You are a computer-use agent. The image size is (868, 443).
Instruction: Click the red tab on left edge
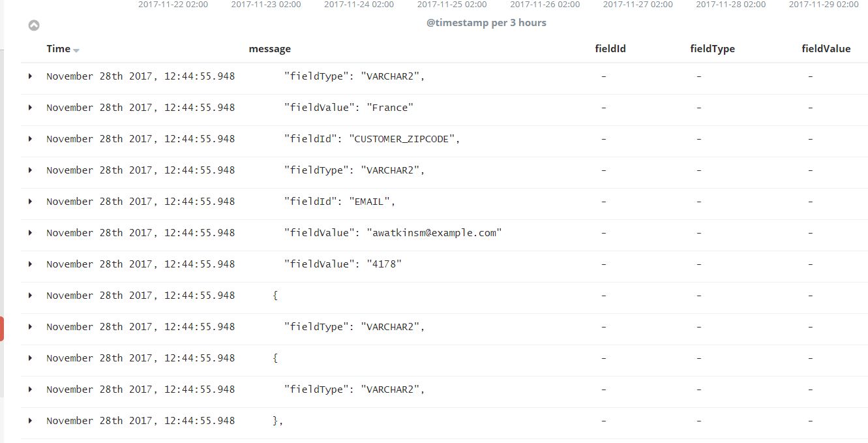pos(2,329)
